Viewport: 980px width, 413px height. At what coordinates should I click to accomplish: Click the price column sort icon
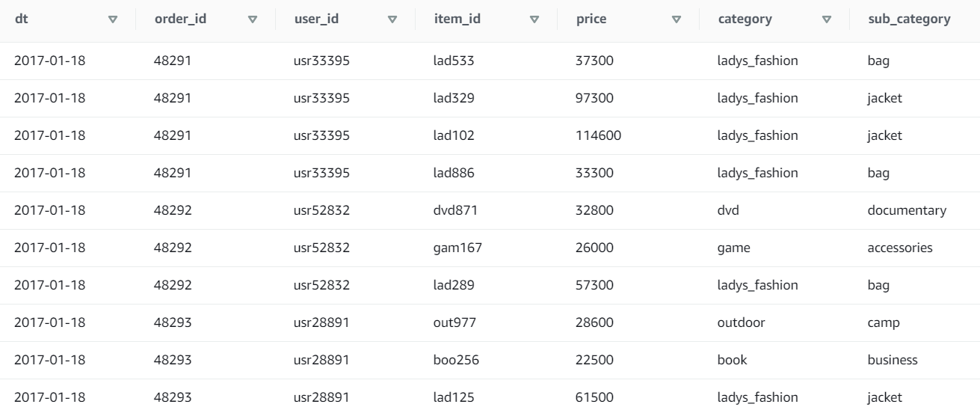(677, 20)
